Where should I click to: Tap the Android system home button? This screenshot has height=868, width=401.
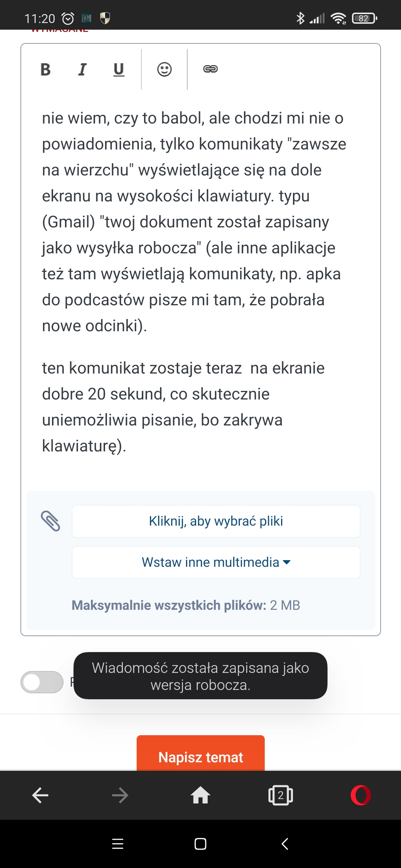click(200, 844)
